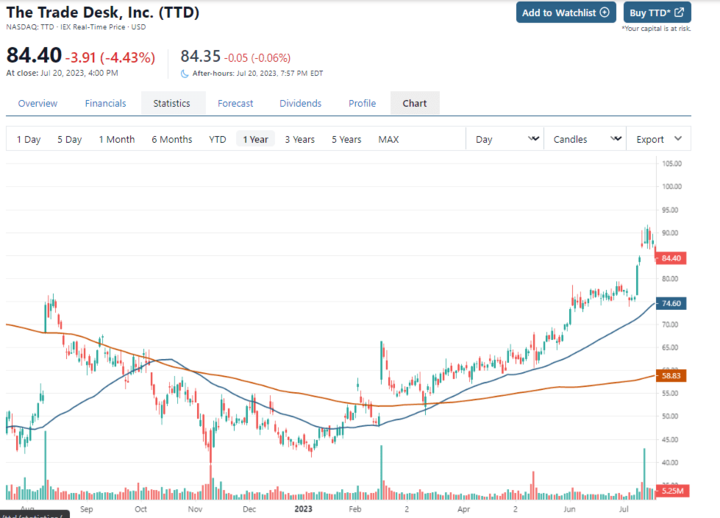Open the Statistics tab

pyautogui.click(x=172, y=103)
